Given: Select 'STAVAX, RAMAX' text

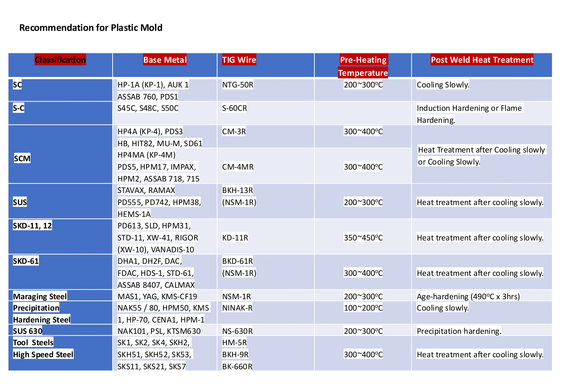Looking at the screenshot, I should coord(146,190).
